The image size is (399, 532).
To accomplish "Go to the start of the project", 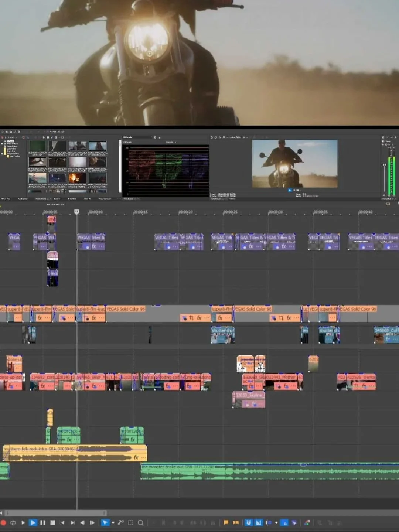I will coord(62,523).
